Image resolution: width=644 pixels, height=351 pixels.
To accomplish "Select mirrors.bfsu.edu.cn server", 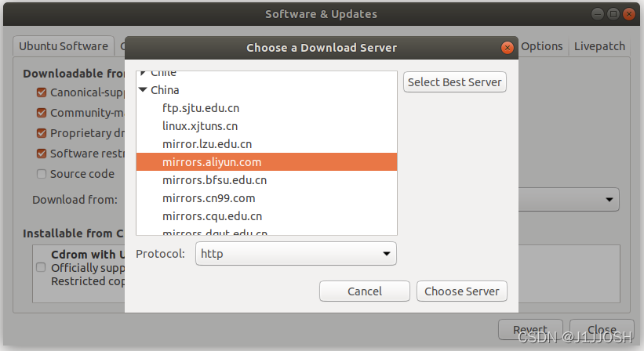I will 267,180.
